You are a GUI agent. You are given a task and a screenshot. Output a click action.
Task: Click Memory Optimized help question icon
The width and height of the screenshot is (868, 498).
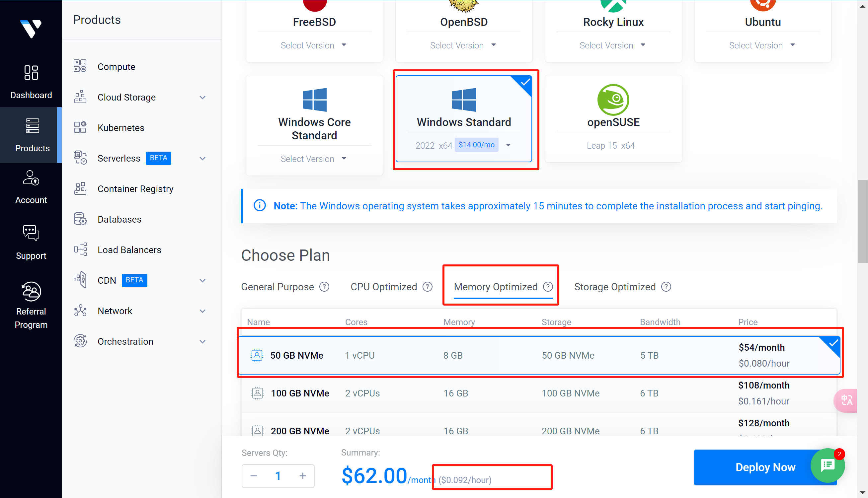548,287
